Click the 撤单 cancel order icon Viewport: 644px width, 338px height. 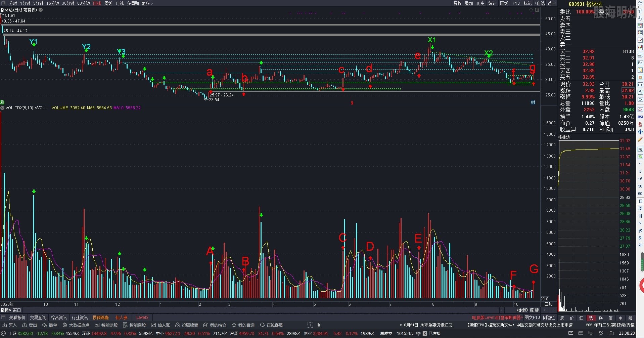pos(50,325)
